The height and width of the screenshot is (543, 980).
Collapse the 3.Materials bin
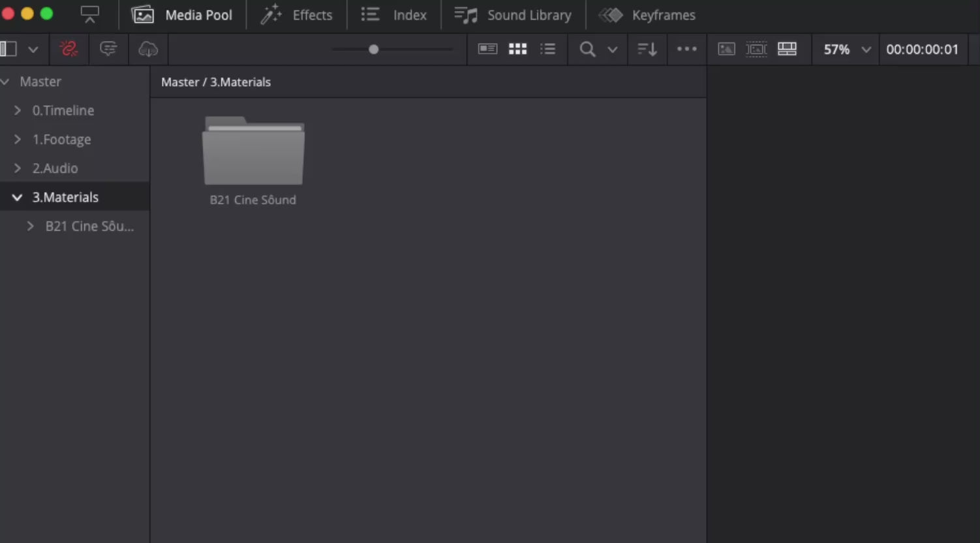point(18,197)
